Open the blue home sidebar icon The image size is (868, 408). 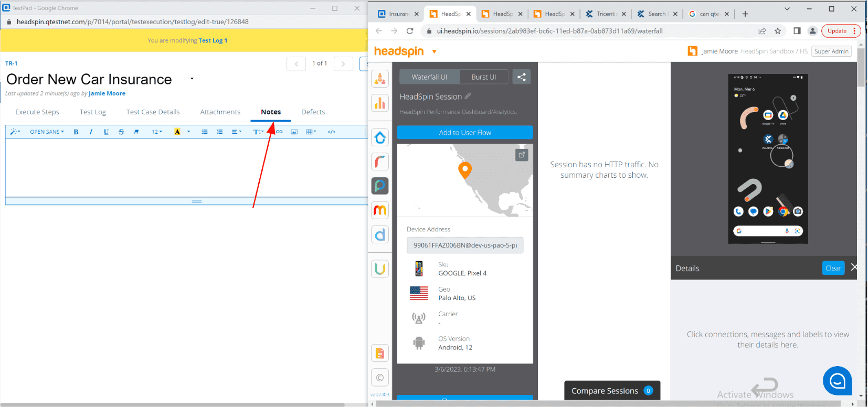380,138
